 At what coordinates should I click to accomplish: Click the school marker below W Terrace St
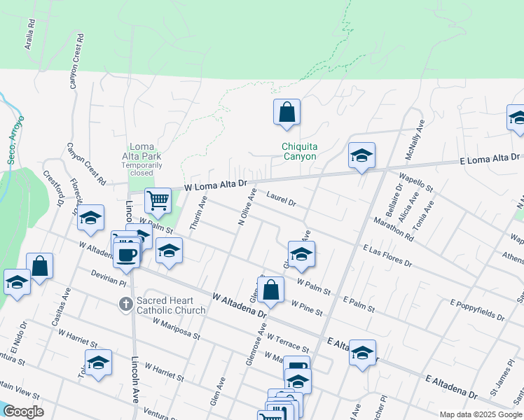tap(298, 381)
